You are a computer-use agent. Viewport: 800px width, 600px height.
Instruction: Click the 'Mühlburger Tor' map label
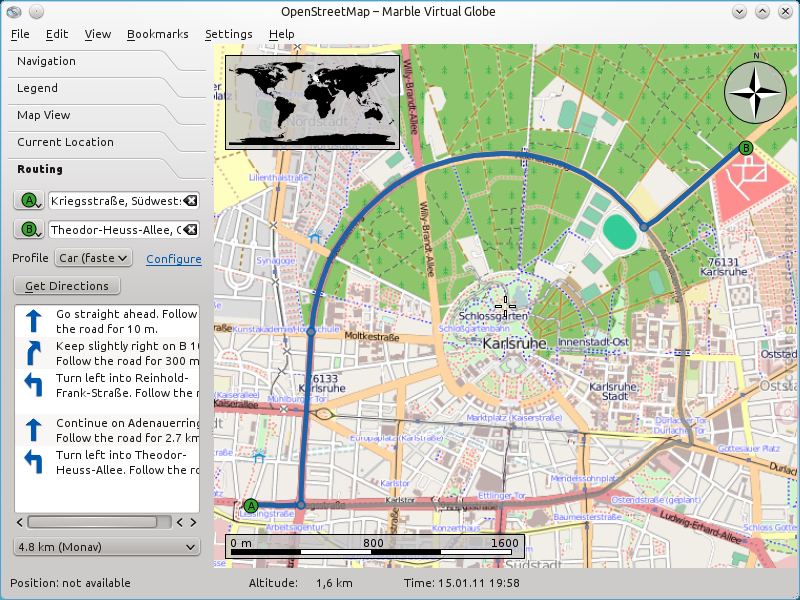click(297, 398)
